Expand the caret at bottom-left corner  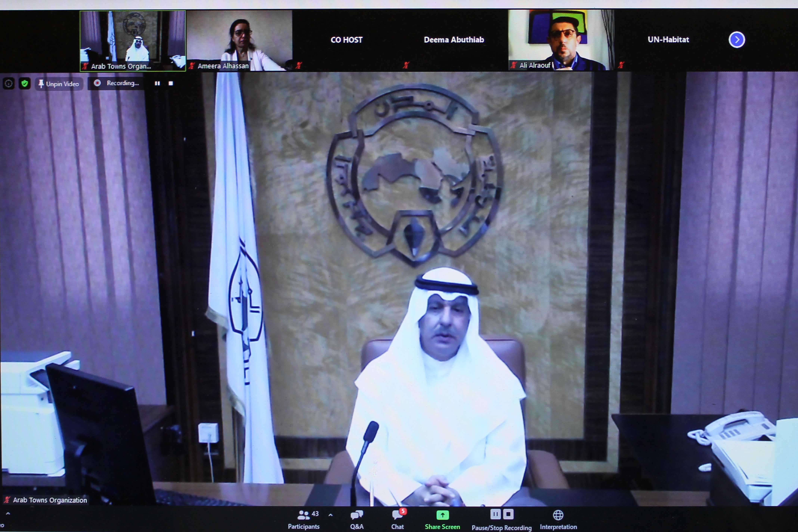(x=8, y=514)
